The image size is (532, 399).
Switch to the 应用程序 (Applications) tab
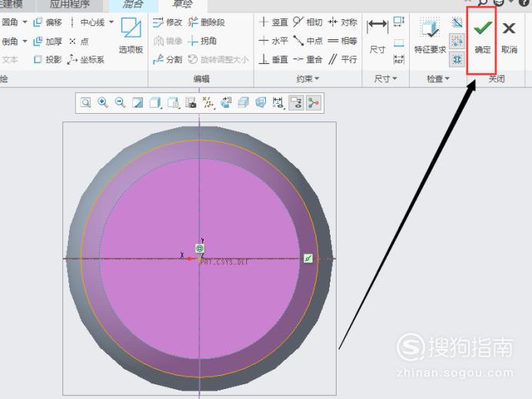pos(69,5)
